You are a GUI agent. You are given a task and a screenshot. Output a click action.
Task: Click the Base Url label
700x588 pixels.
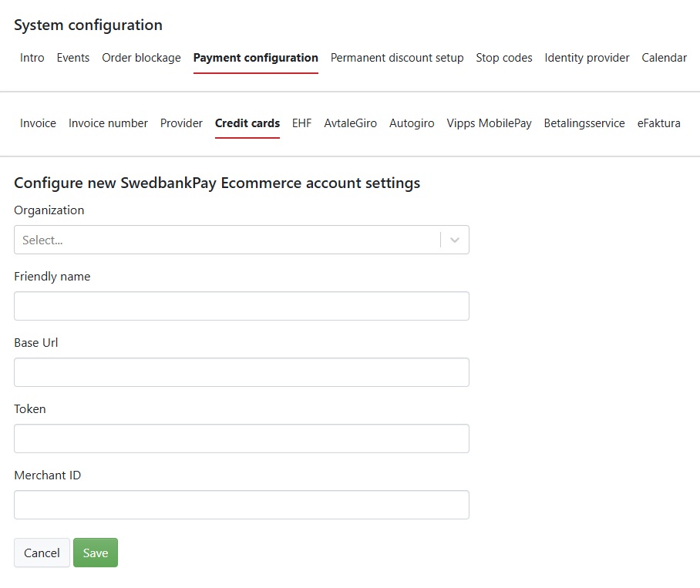point(36,343)
